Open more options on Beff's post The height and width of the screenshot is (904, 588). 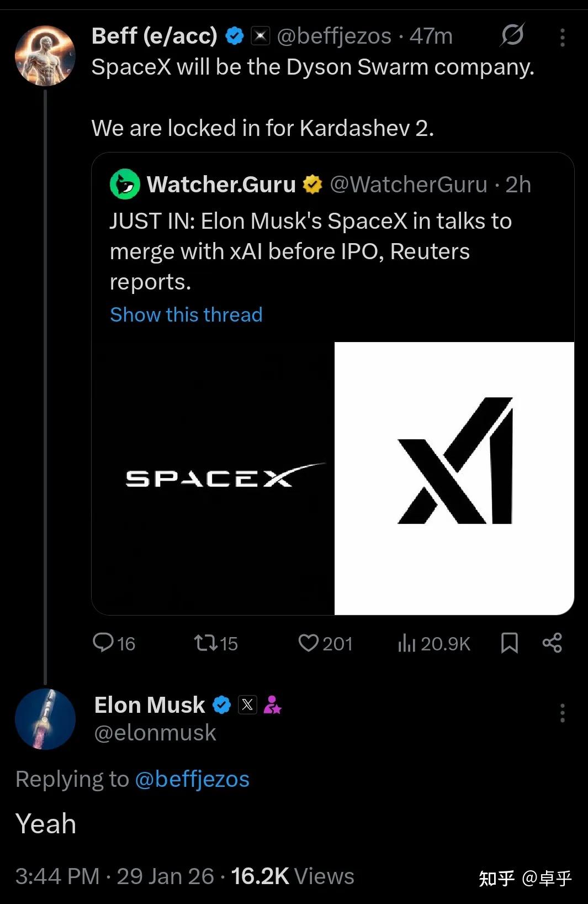[562, 37]
